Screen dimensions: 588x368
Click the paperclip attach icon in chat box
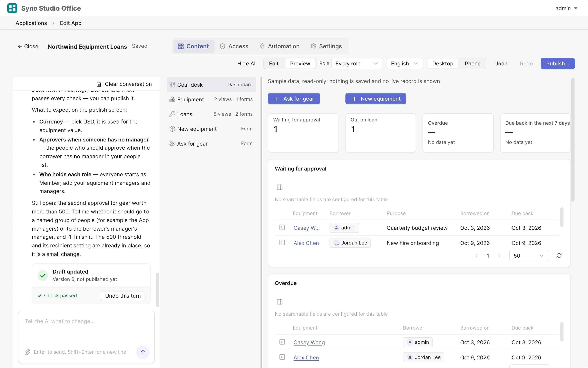click(27, 352)
